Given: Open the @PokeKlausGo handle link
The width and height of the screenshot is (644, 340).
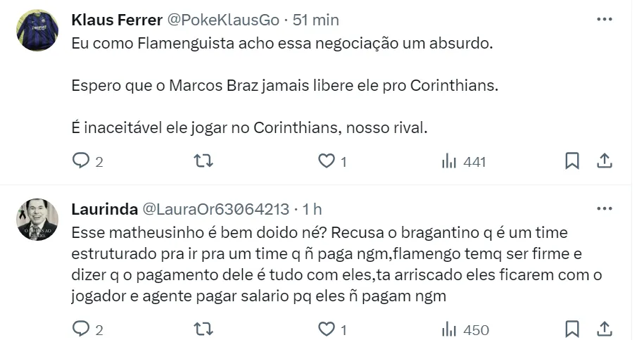Looking at the screenshot, I should click(220, 19).
